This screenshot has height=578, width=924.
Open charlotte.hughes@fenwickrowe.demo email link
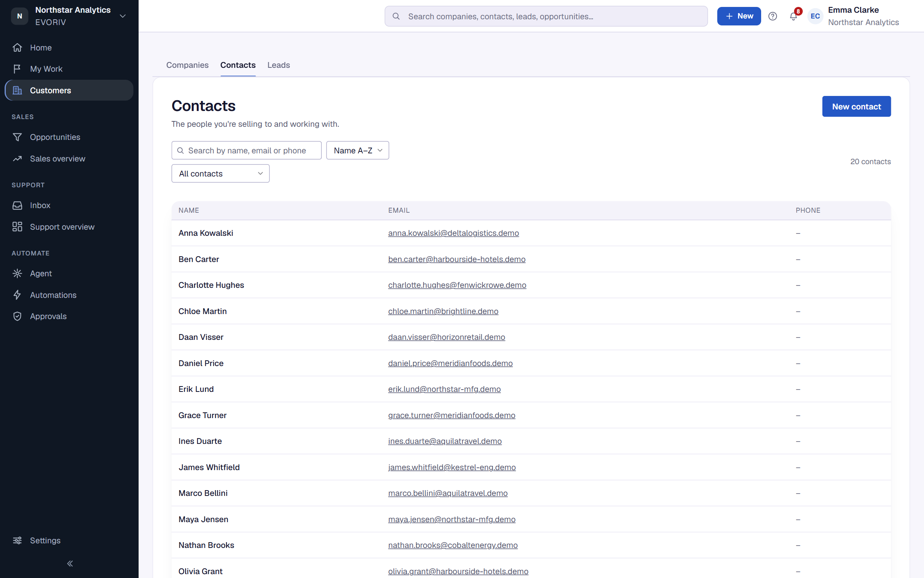[x=457, y=285]
